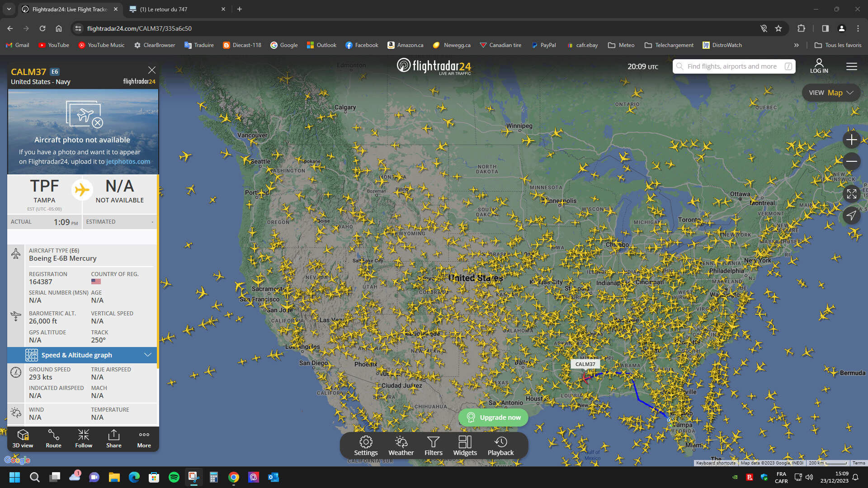This screenshot has height=488, width=868.
Task: Open the tab search dropdown arrow
Action: coord(9,9)
